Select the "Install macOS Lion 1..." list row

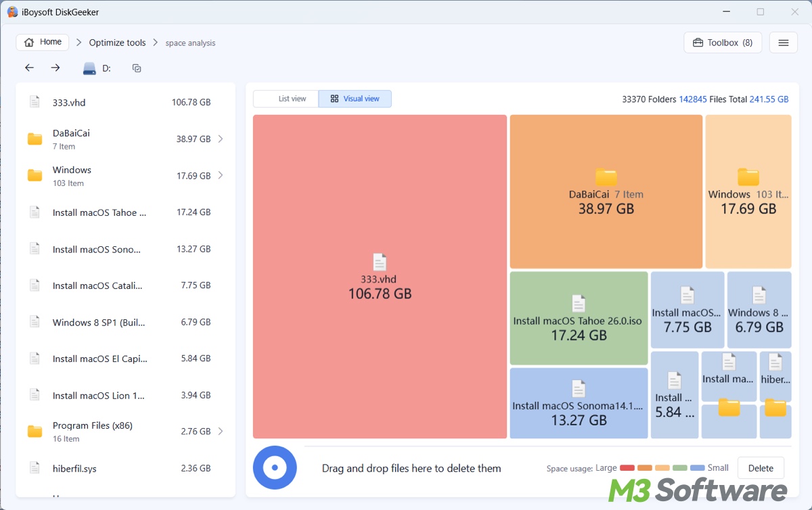[126, 395]
